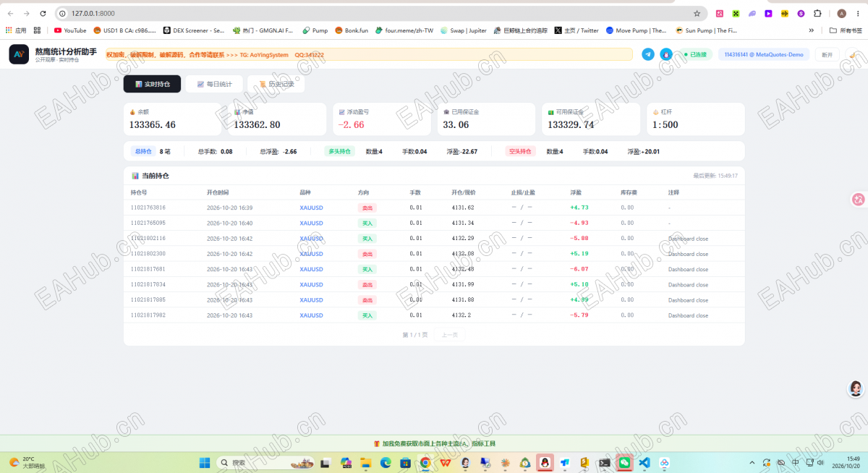Click the floating profit value +4.73
This screenshot has height=473, width=868.
tap(580, 208)
